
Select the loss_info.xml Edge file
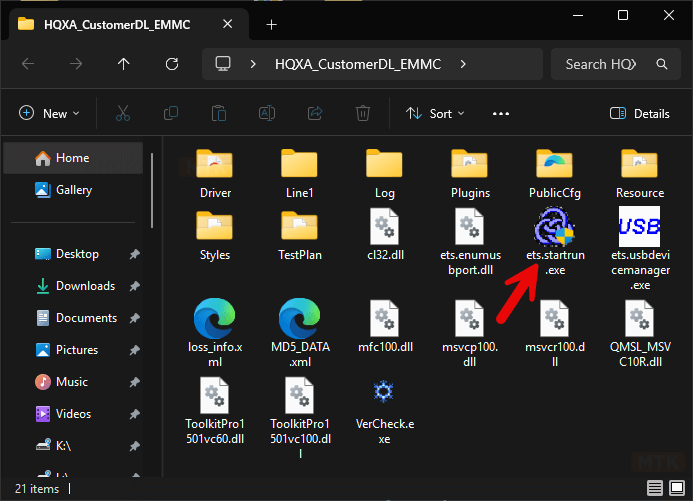214,320
